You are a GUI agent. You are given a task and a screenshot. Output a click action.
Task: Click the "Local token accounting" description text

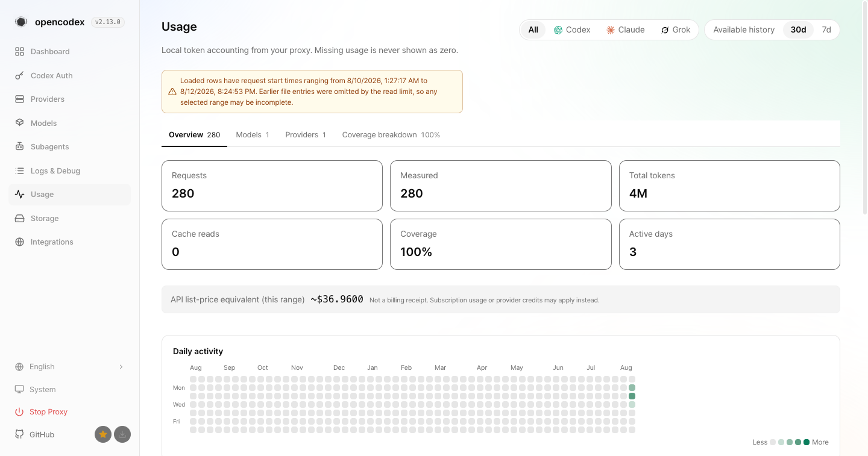[x=310, y=50]
